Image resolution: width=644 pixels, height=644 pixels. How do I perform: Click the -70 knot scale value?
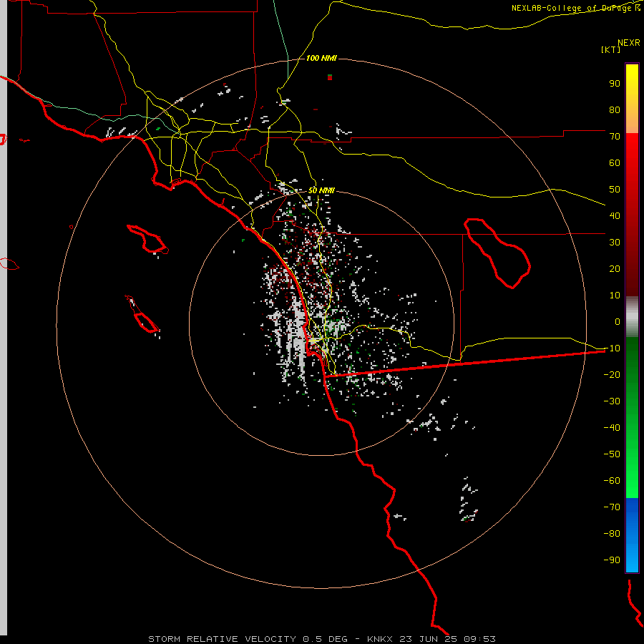(x=612, y=507)
